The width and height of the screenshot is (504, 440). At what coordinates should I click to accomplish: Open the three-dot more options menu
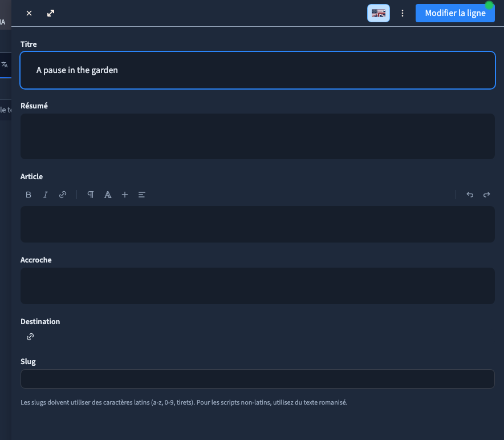403,13
